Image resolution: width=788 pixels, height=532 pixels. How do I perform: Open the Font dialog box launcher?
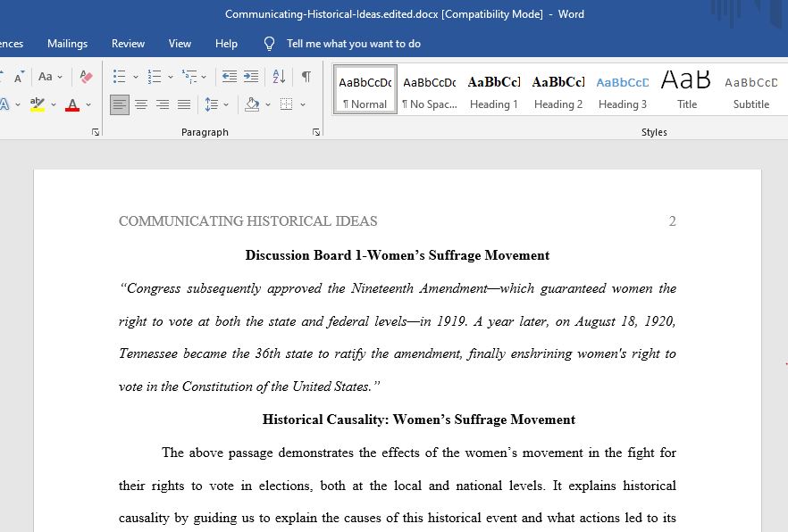(96, 132)
